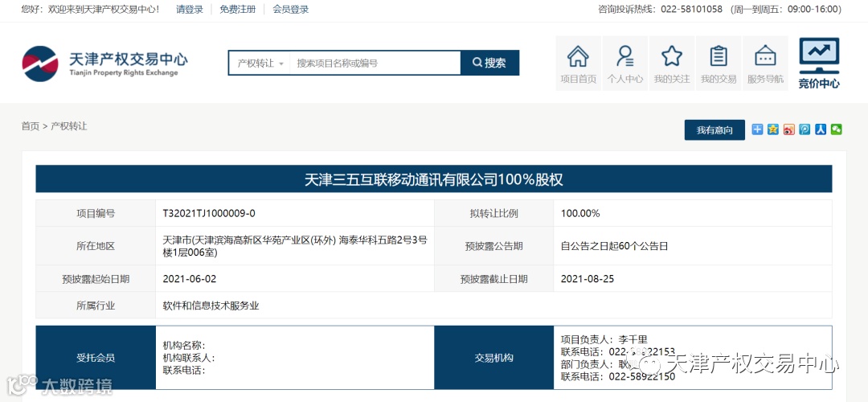Click the 机构联系人 line
868x402 pixels.
pos(189,358)
